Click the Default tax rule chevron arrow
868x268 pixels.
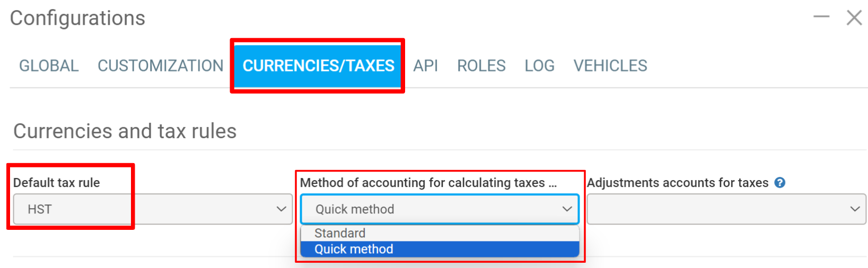(282, 209)
